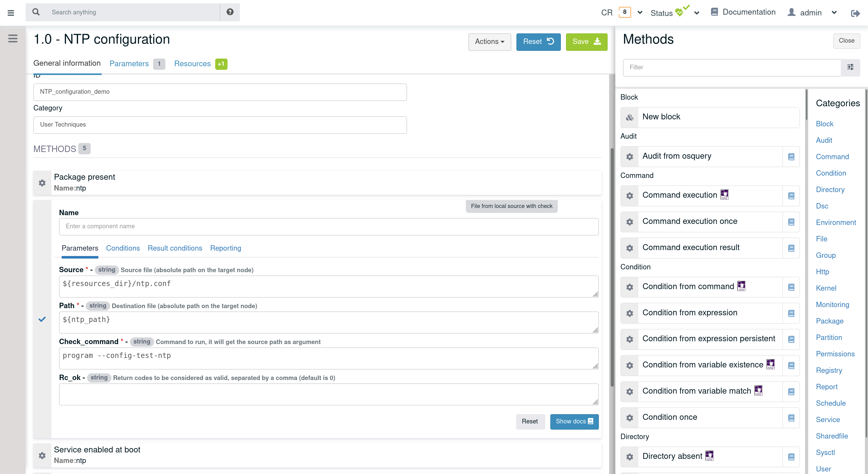This screenshot has height=474, width=868.
Task: Click gear icon of Command execution method
Action: tap(629, 196)
